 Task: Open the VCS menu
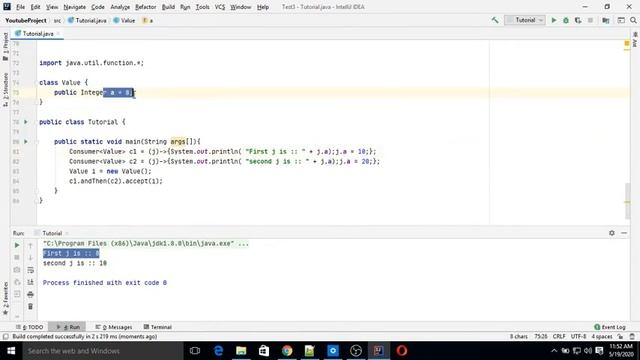220,7
